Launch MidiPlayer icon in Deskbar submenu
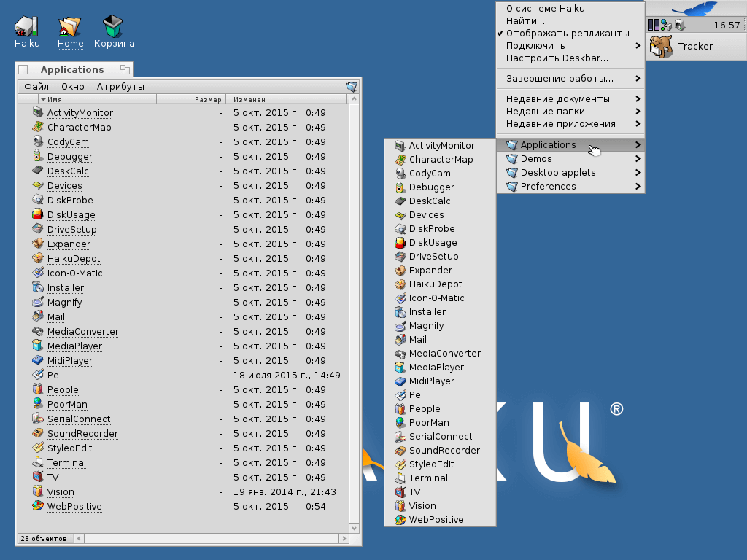This screenshot has height=560, width=747. 400,381
